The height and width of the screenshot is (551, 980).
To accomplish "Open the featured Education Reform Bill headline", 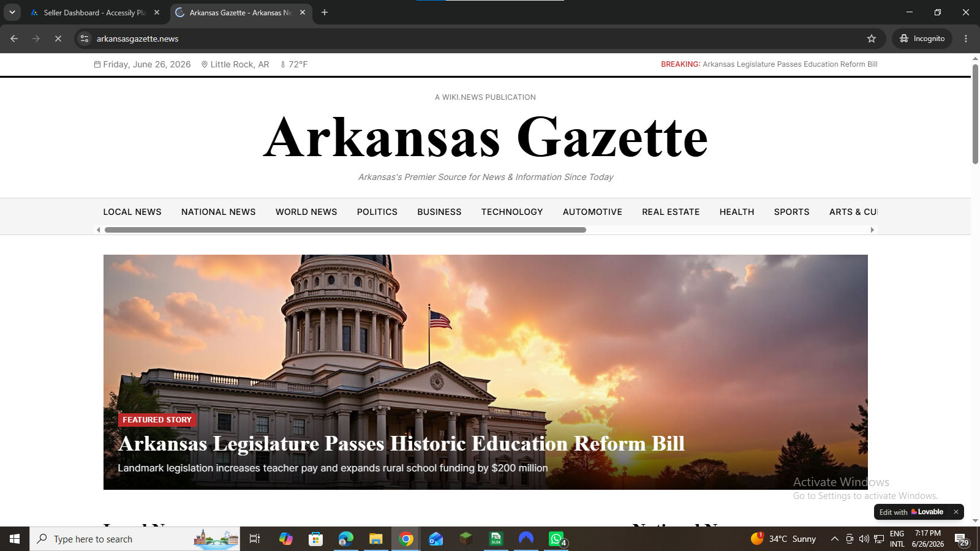I will tap(401, 443).
